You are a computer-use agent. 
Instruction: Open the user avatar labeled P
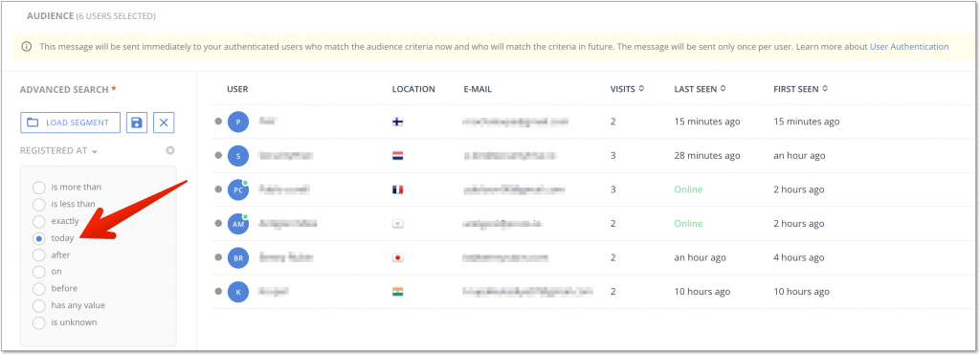point(238,122)
